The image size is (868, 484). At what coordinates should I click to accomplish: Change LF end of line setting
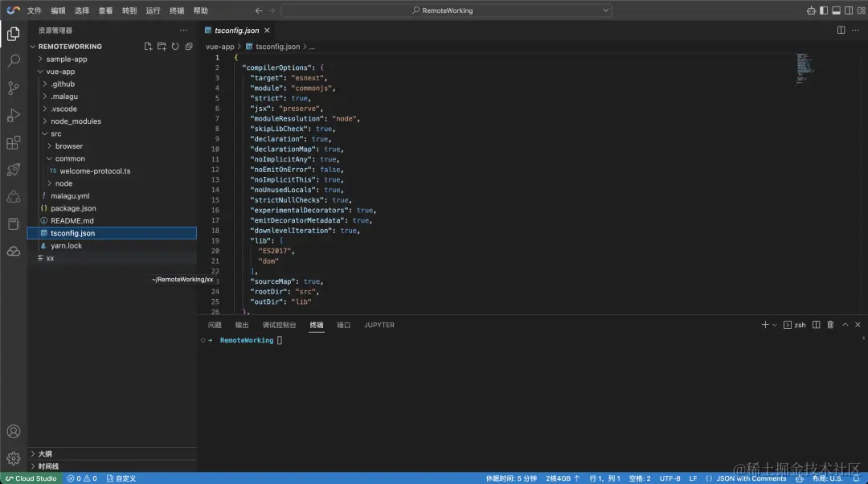[693, 478]
